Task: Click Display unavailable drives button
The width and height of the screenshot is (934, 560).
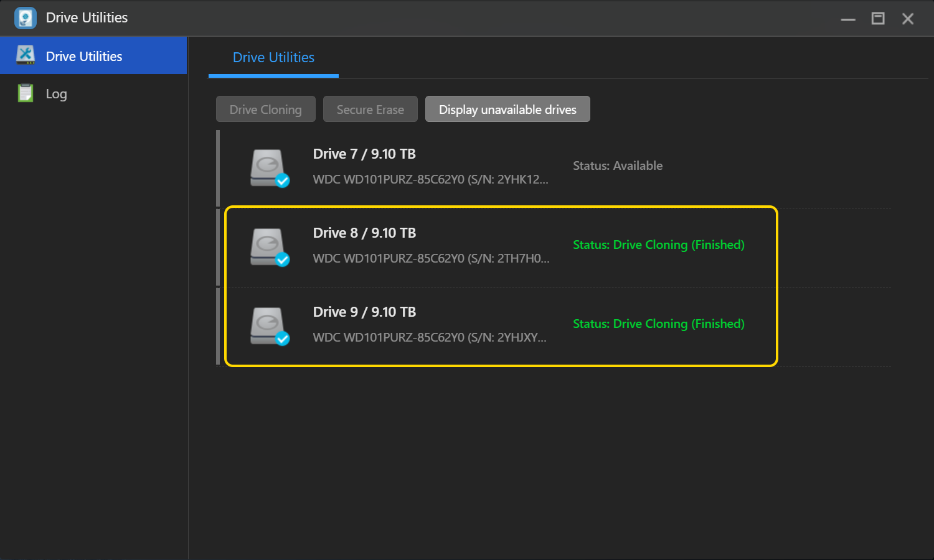Action: (507, 109)
